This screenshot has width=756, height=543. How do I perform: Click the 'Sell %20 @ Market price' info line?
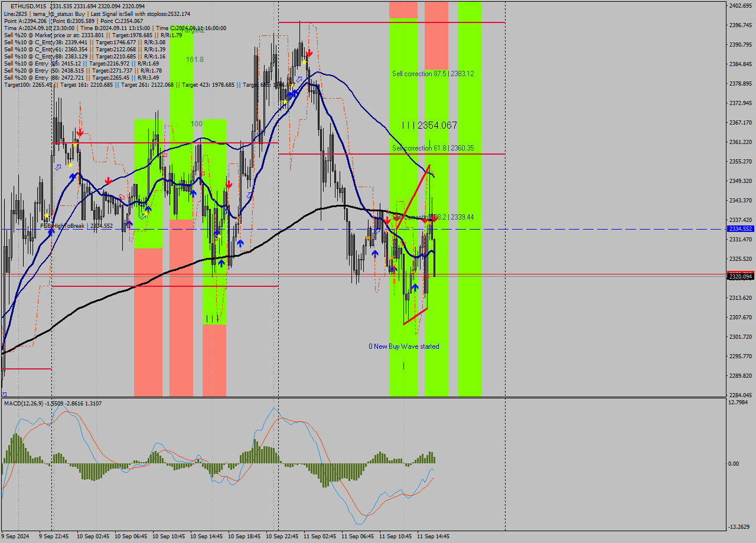[93, 35]
